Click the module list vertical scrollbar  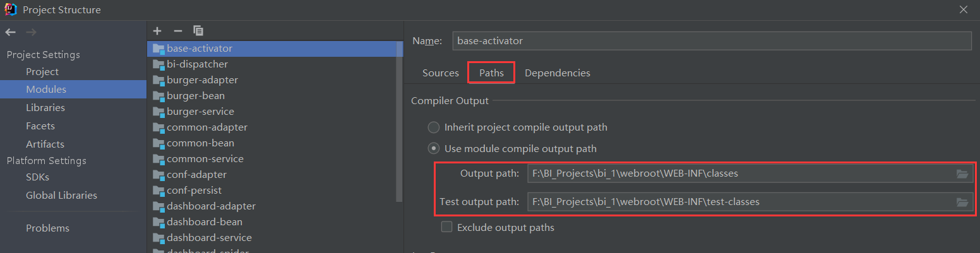click(399, 120)
